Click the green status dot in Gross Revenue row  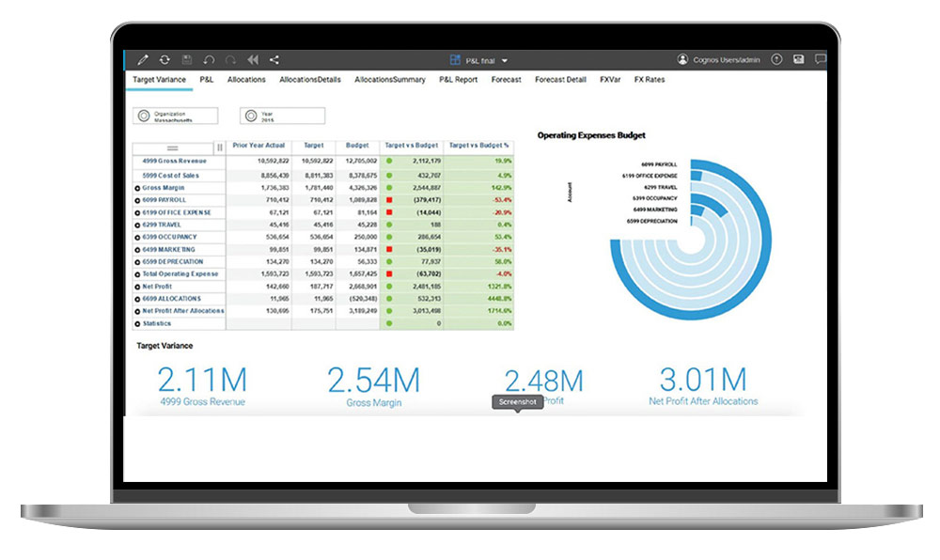pyautogui.click(x=389, y=161)
